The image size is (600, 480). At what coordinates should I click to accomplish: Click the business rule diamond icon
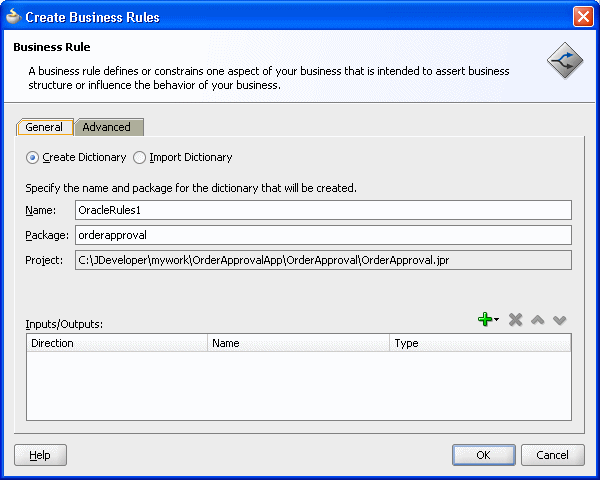click(565, 60)
